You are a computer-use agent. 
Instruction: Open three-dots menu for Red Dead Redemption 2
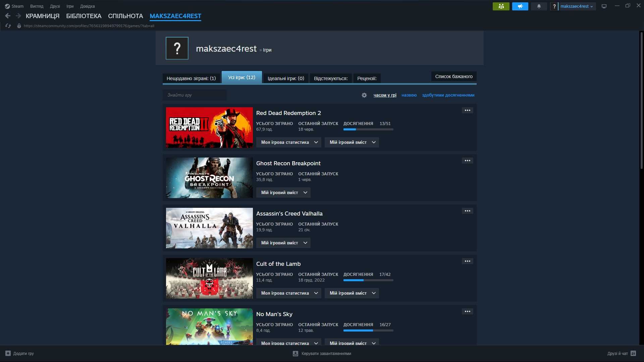coord(467,110)
